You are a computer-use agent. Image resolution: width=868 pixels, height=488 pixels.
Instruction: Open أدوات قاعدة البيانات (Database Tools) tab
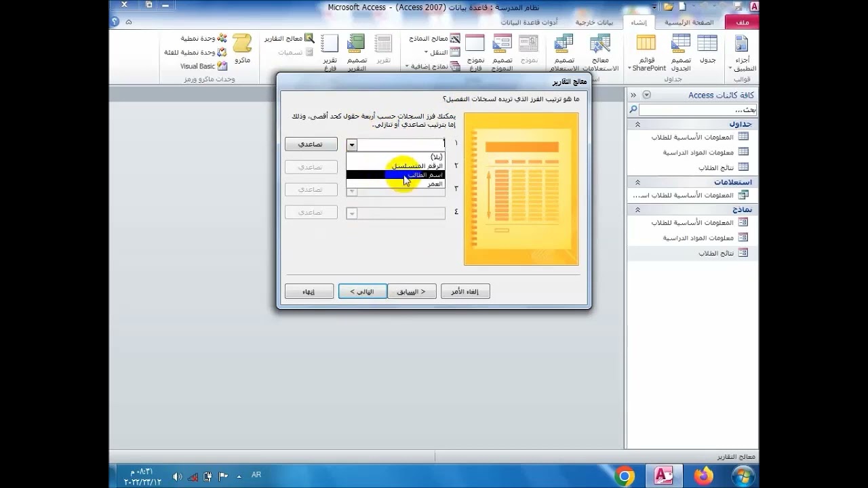(x=529, y=22)
